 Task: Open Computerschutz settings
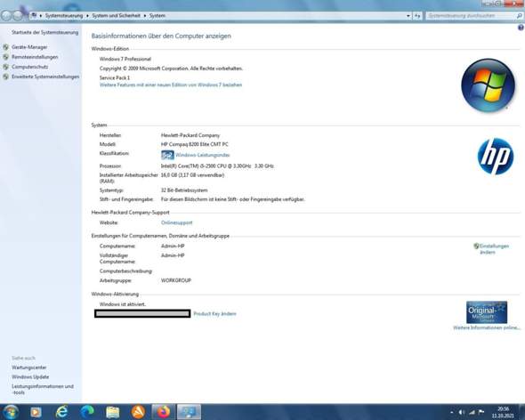coord(29,67)
